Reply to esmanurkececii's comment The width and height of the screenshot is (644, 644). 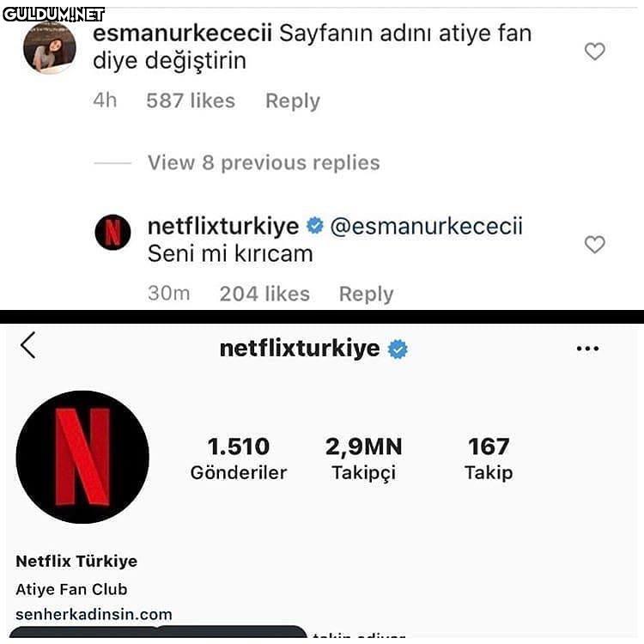tap(292, 100)
